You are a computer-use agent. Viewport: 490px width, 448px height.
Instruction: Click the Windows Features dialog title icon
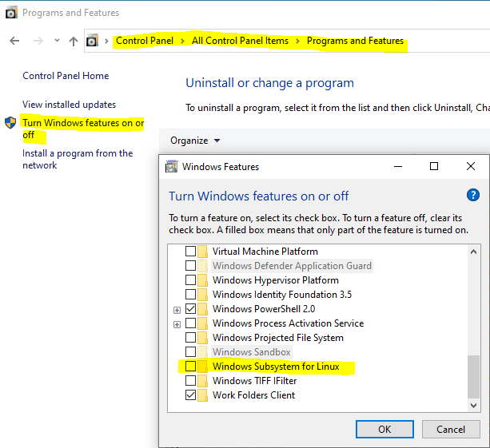171,166
